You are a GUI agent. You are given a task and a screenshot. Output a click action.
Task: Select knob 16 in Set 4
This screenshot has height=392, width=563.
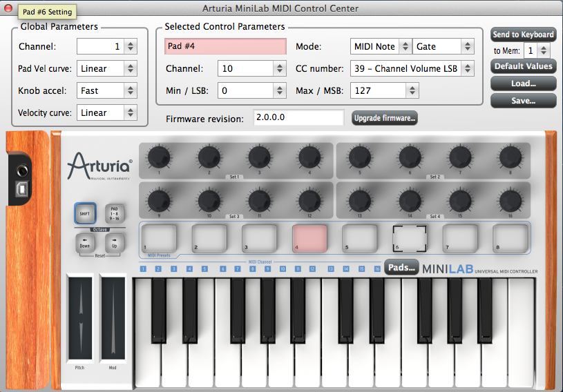pyautogui.click(x=510, y=201)
